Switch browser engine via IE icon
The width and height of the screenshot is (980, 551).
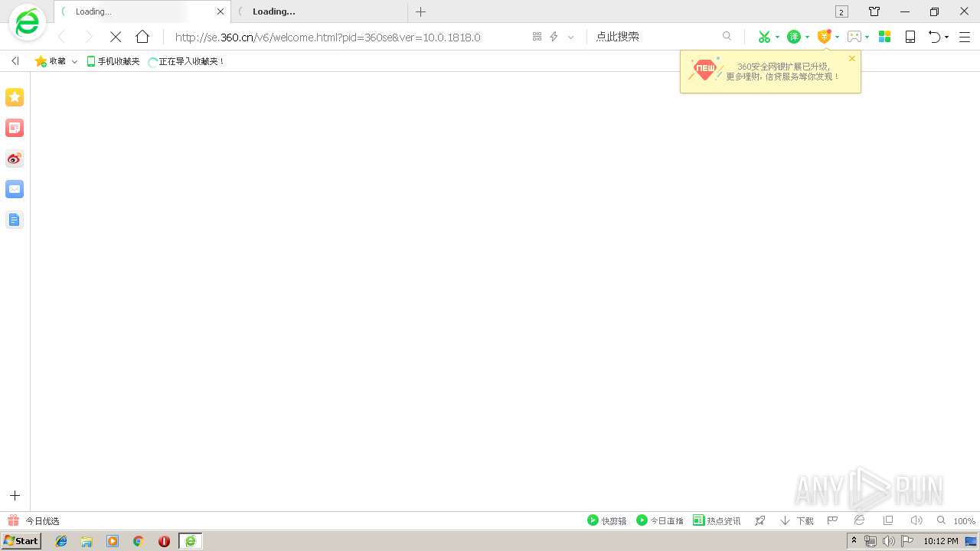pos(860,520)
